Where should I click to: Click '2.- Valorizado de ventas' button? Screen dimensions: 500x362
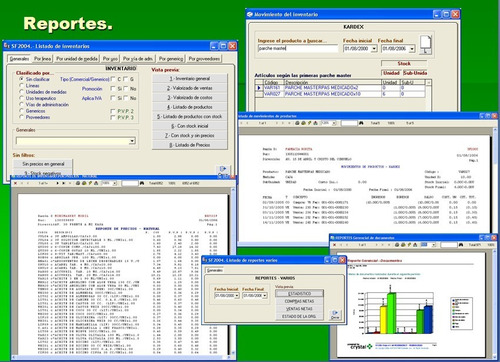point(190,88)
